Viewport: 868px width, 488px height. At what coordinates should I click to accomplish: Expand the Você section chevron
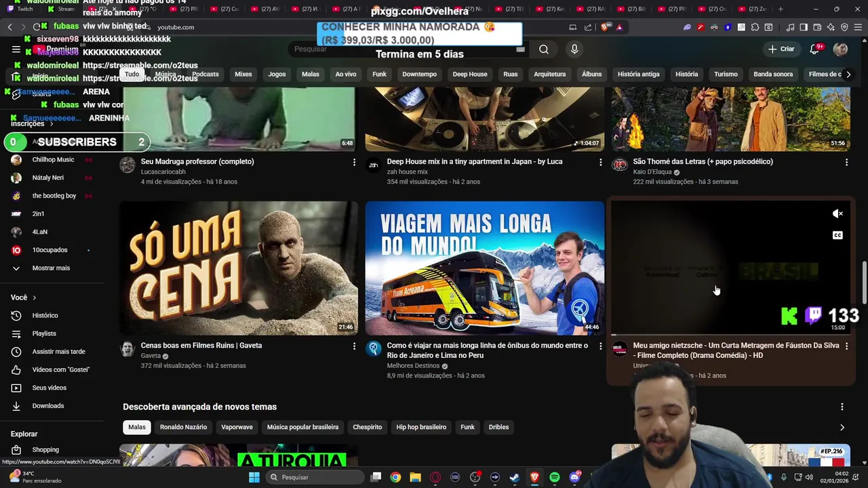click(34, 298)
